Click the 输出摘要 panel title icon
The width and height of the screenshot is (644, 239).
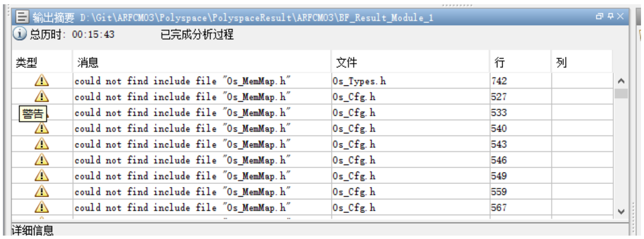click(22, 17)
